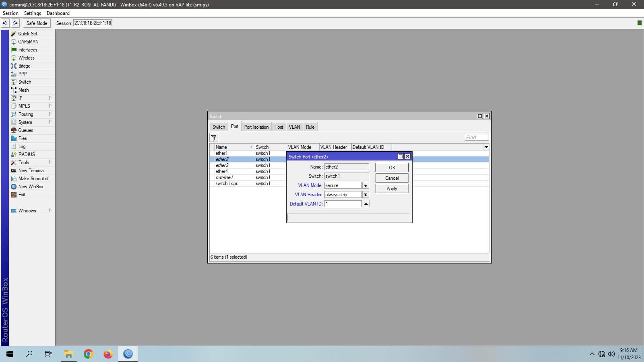Click Exit in the sidebar
The width and height of the screenshot is (644, 362).
click(32, 195)
